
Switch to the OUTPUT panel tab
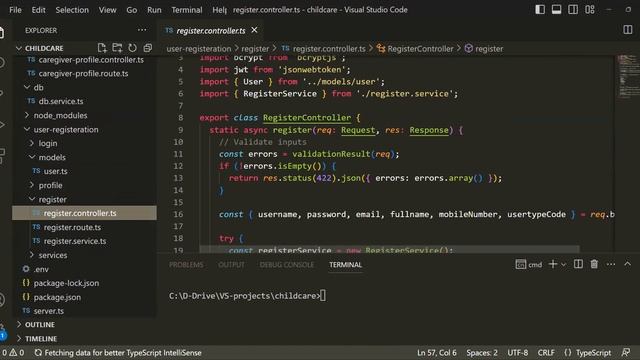[231, 265]
